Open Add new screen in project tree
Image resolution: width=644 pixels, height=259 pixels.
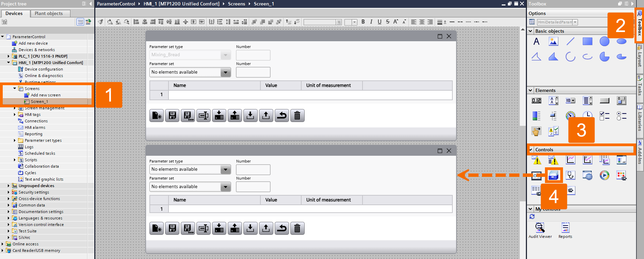pyautogui.click(x=46, y=95)
